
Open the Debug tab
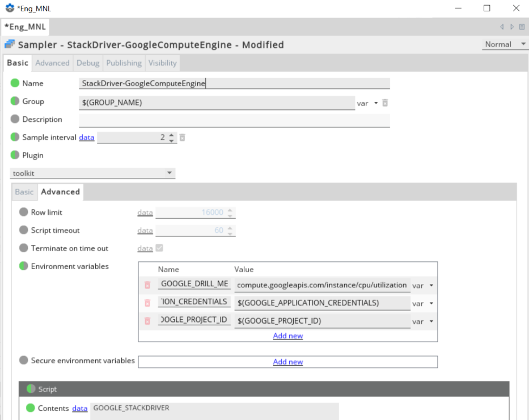(x=88, y=63)
